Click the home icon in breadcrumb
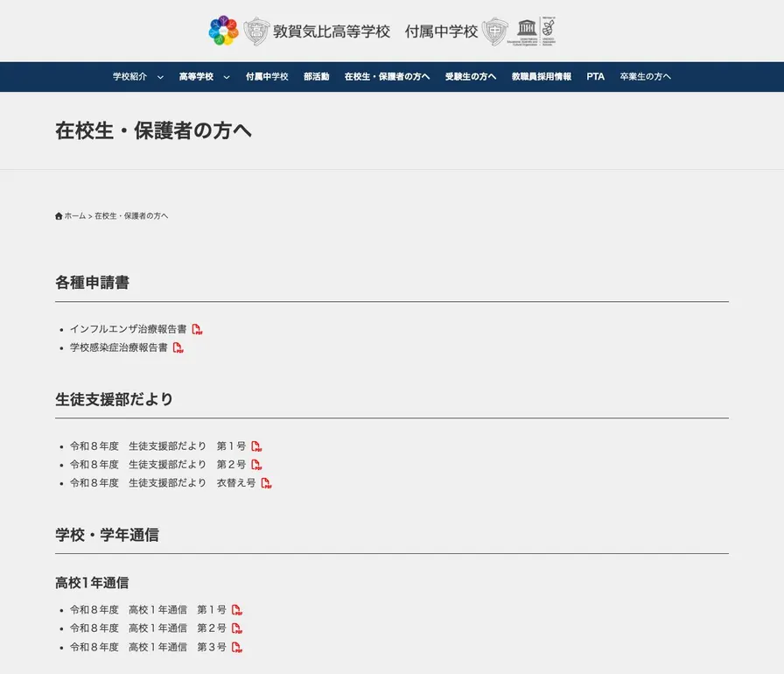Image resolution: width=784 pixels, height=674 pixels. (59, 216)
